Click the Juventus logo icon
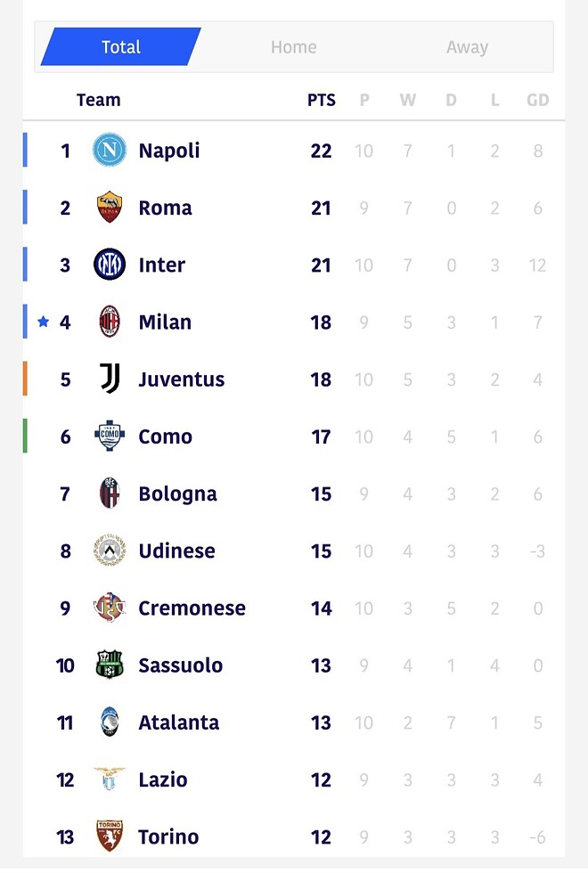Screen dimensions: 588x873 point(110,379)
